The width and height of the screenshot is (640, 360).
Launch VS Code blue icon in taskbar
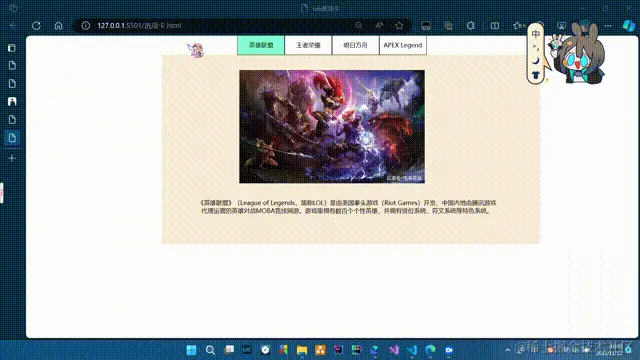412,350
